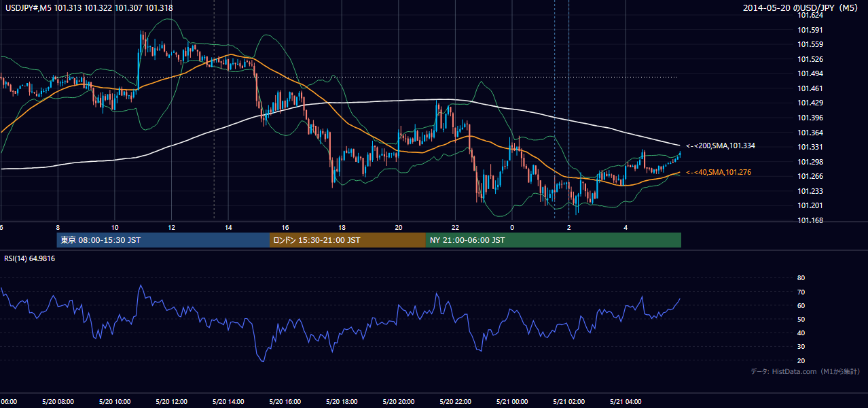Click the 5/20 22:00 date axis label

(x=454, y=401)
